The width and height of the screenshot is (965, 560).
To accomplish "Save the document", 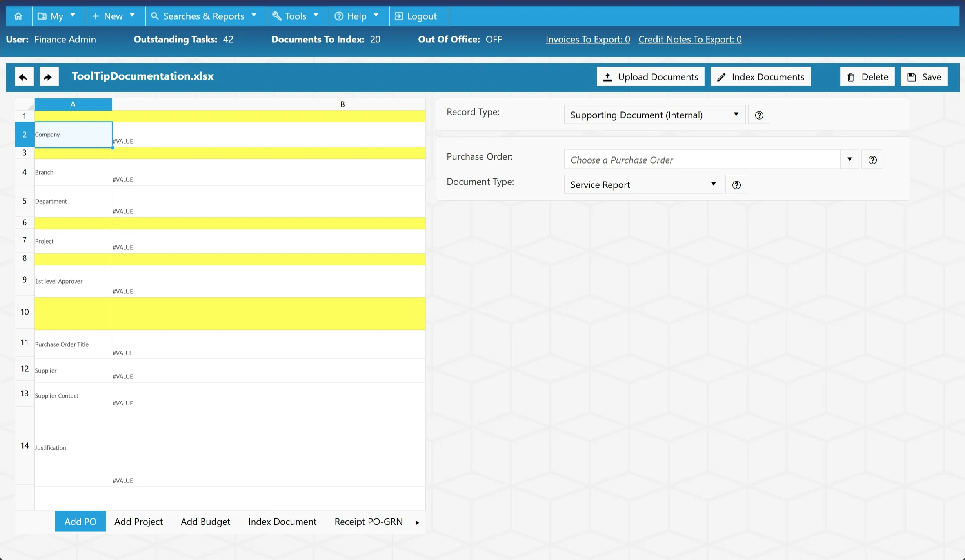I will point(924,77).
